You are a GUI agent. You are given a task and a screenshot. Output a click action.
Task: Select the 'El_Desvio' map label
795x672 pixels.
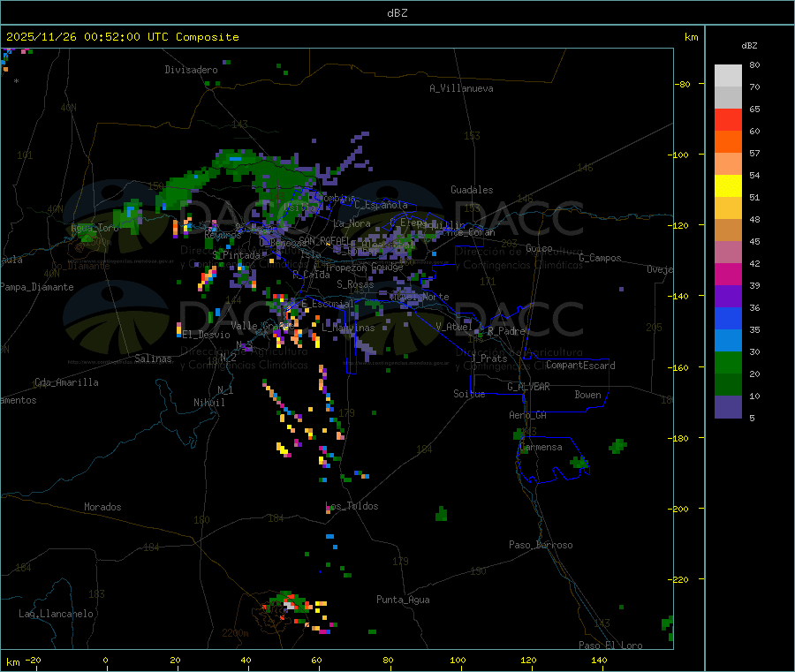click(207, 335)
